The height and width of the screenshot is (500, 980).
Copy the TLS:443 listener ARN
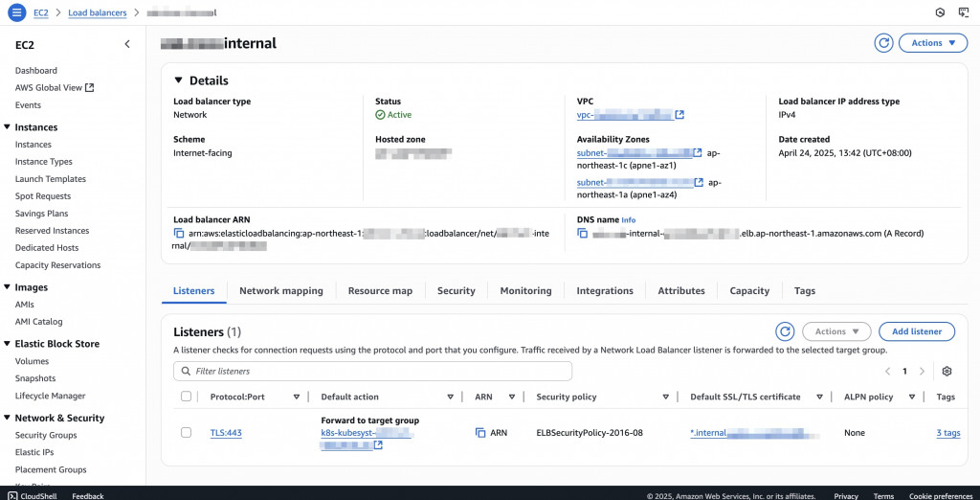point(480,432)
